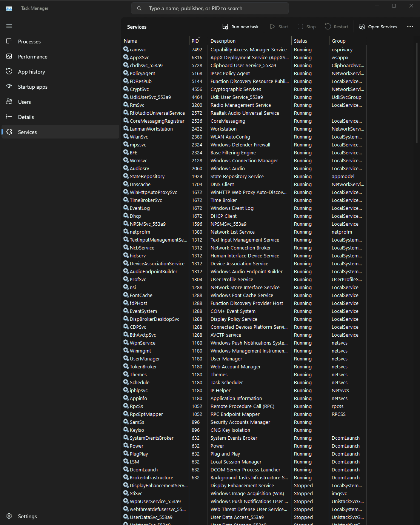The image size is (420, 525).
Task: Click the Open Services gear icon
Action: (x=362, y=26)
